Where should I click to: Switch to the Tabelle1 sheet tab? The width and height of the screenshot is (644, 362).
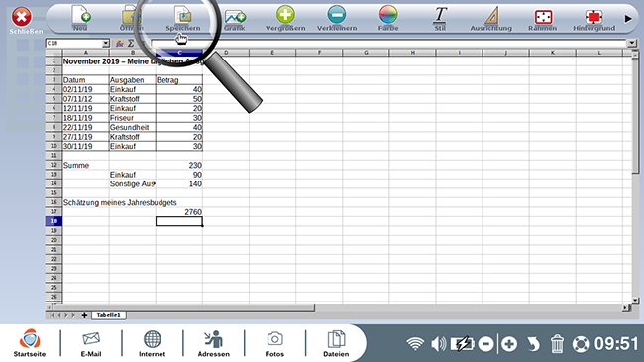108,315
